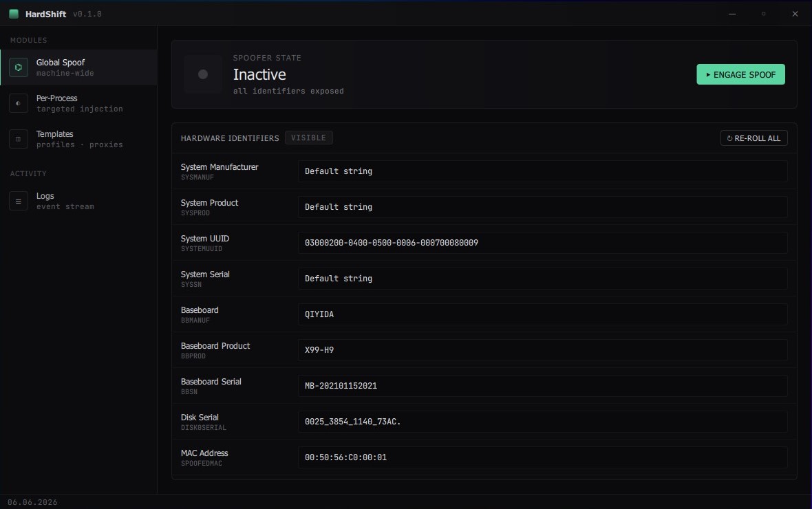Screen dimensions: 812x509
Task: Click the "MODULES" sidebar heading
Action: click(x=28, y=40)
